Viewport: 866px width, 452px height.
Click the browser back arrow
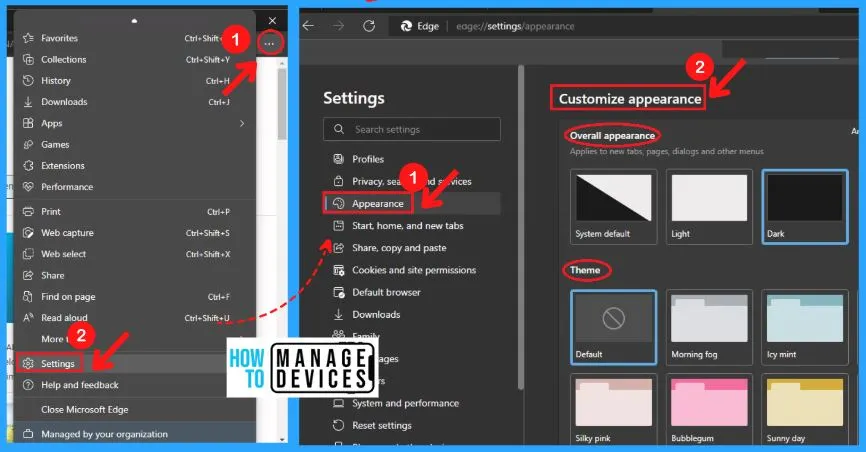coord(308,26)
